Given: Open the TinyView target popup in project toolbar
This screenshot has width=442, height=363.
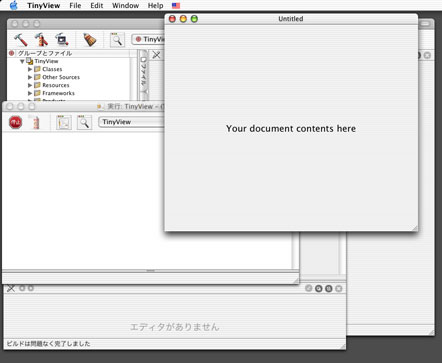Looking at the screenshot, I should tap(148, 39).
